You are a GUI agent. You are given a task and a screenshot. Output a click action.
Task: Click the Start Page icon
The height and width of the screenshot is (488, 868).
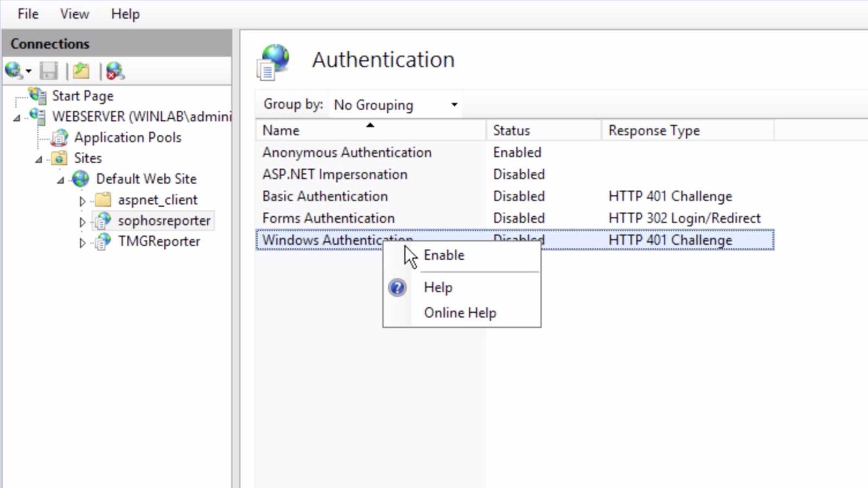click(38, 95)
